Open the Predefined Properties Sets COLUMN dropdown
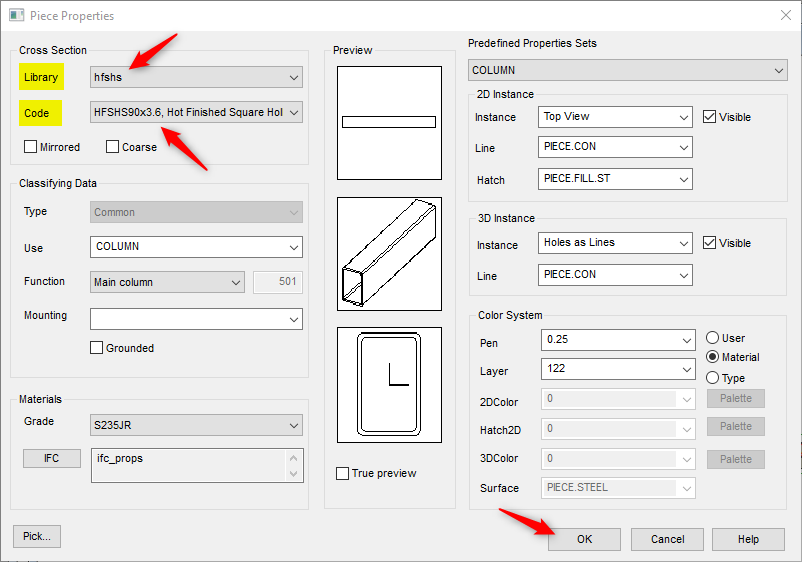 (627, 71)
